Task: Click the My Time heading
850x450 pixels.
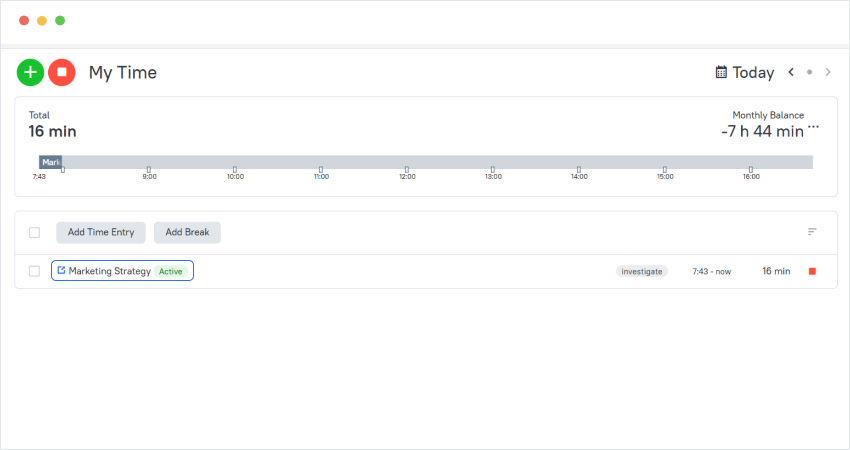Action: [123, 72]
